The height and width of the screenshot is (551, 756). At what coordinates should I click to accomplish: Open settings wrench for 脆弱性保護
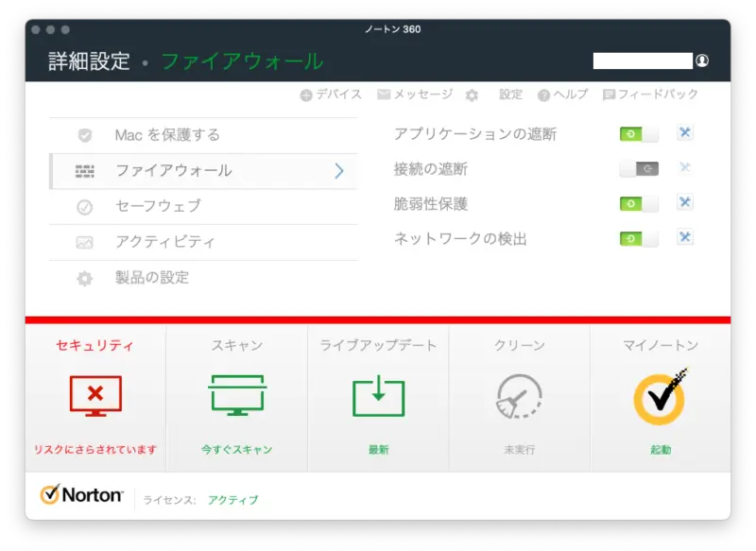click(x=684, y=202)
